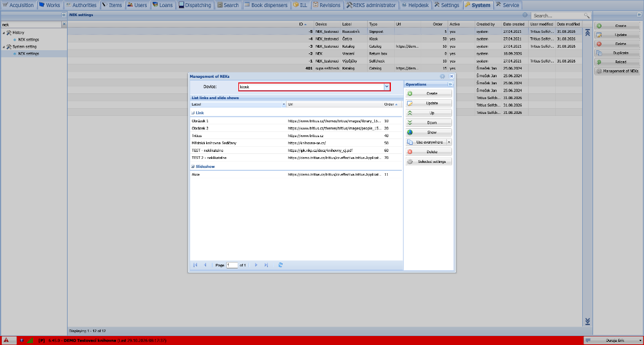Go to next page in dialog pager
The width and height of the screenshot is (644, 345).
pos(256,265)
